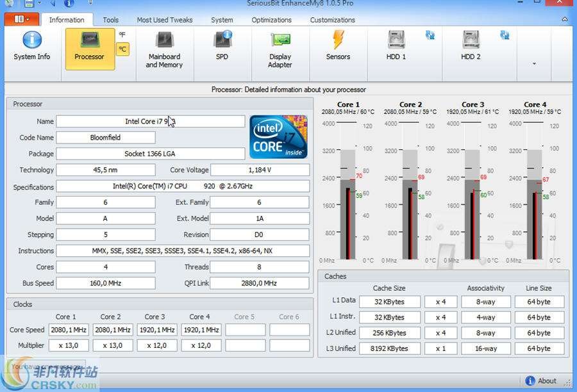
Task: Switch temperature display to Celsius
Action: click(122, 49)
